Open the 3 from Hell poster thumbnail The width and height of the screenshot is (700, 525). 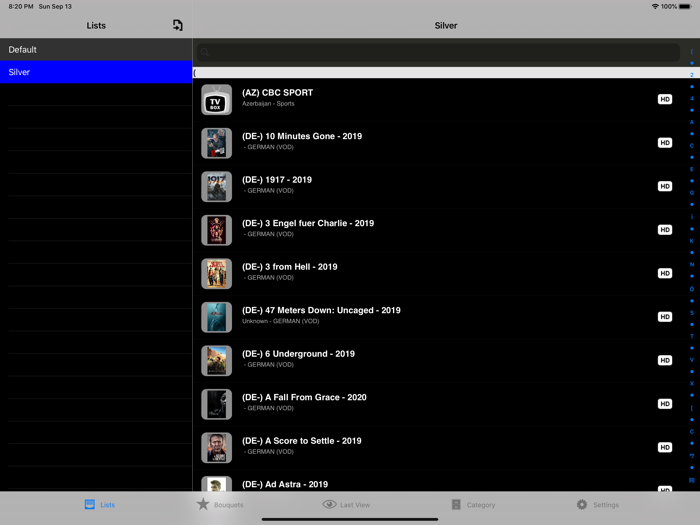pos(217,274)
